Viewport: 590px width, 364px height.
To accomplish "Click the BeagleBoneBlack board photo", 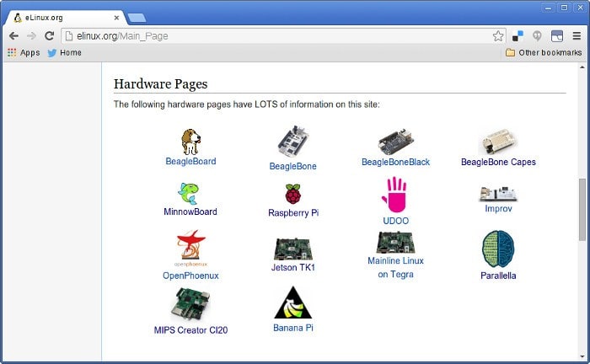I will tap(396, 142).
